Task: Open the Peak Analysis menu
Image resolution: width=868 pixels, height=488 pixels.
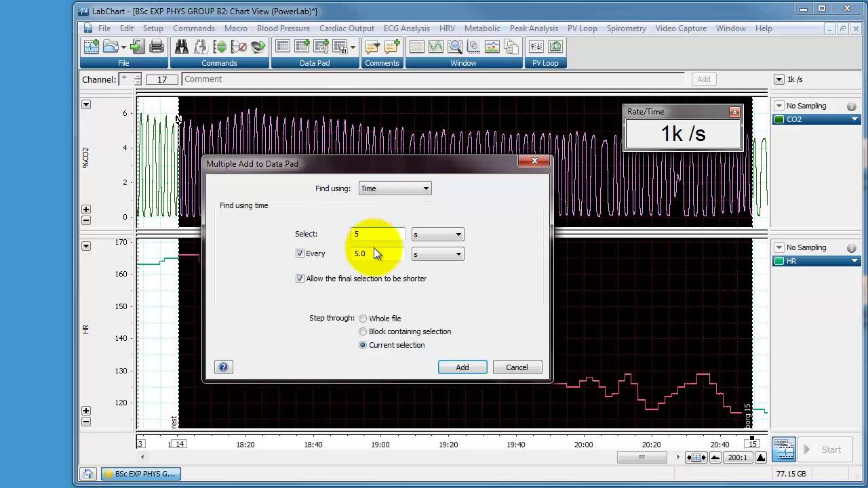Action: tap(534, 28)
